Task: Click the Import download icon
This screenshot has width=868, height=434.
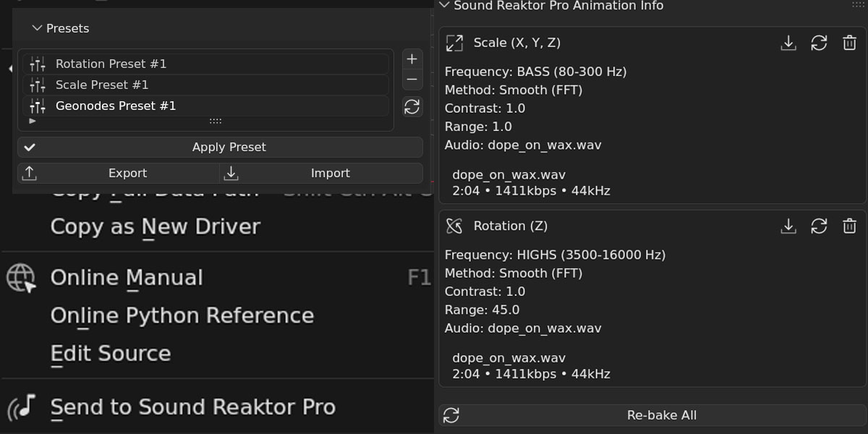Action: 231,173
